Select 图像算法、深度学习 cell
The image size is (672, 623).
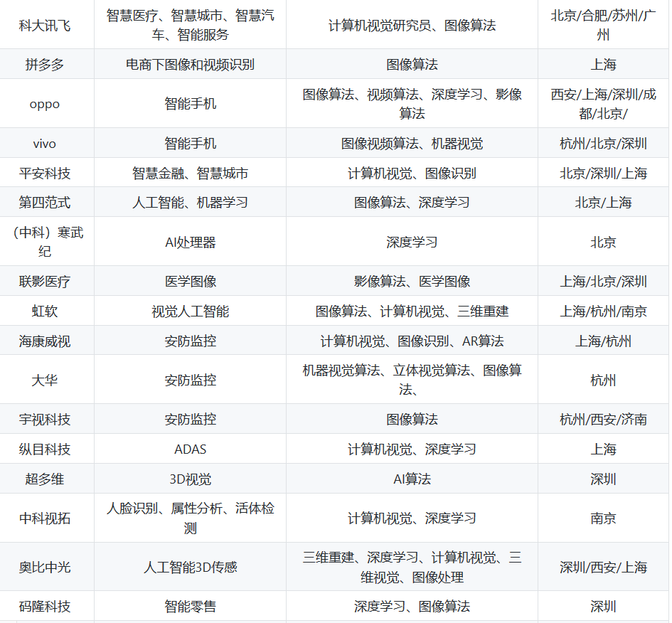click(x=412, y=202)
